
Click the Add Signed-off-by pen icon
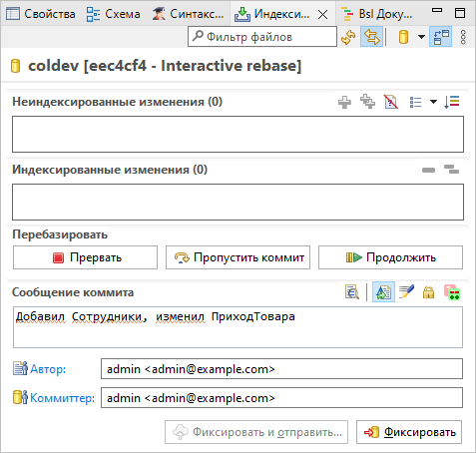pyautogui.click(x=406, y=292)
